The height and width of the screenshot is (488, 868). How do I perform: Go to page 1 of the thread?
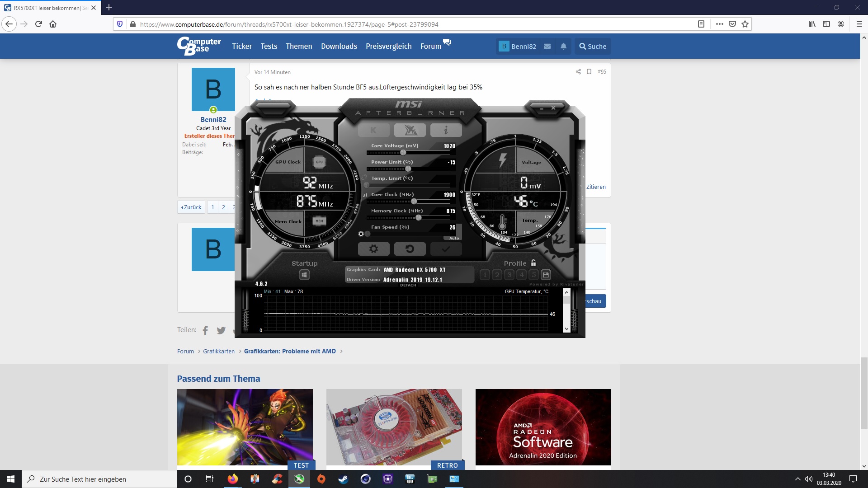212,207
